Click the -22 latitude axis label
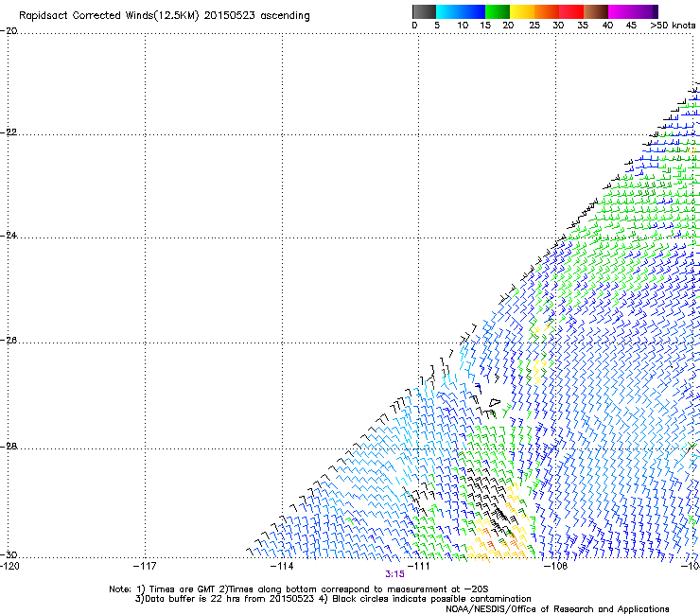Viewport: 700px width, 615px height. point(9,132)
